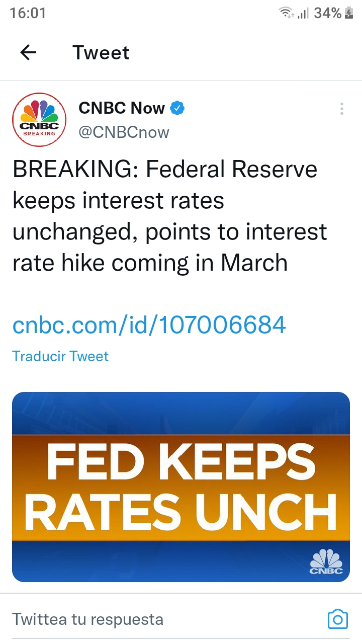Tap the BREAKING Federal Reserve tweet text

tap(170, 216)
